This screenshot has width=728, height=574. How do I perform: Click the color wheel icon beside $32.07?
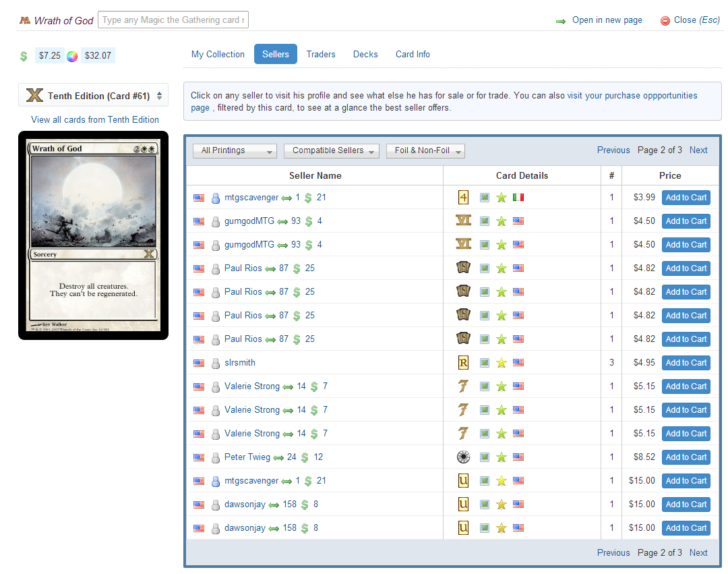coord(72,56)
